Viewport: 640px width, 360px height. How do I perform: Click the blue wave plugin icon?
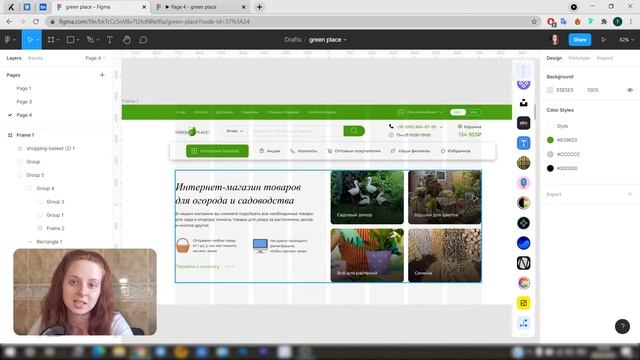(523, 243)
